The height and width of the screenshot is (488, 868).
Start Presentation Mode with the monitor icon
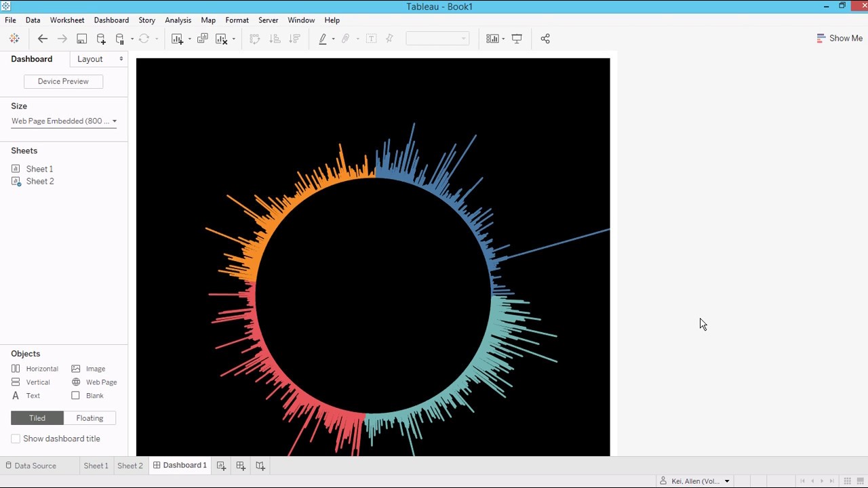pos(517,39)
